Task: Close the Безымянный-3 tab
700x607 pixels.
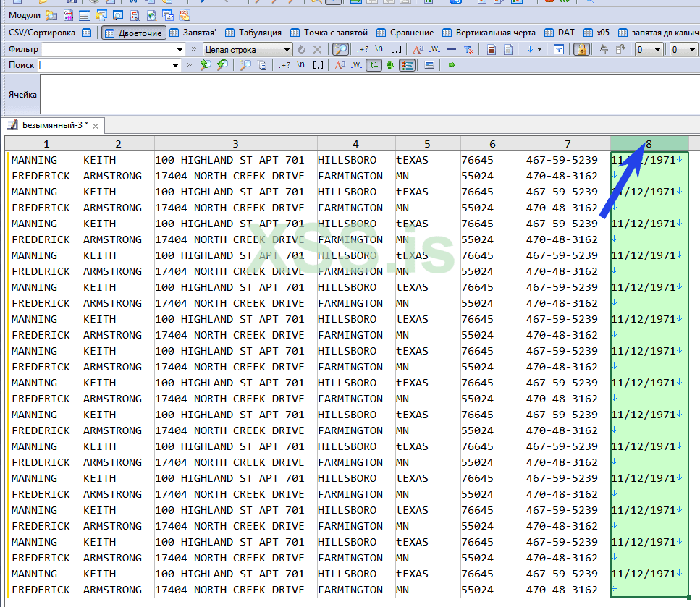Action: pos(96,126)
